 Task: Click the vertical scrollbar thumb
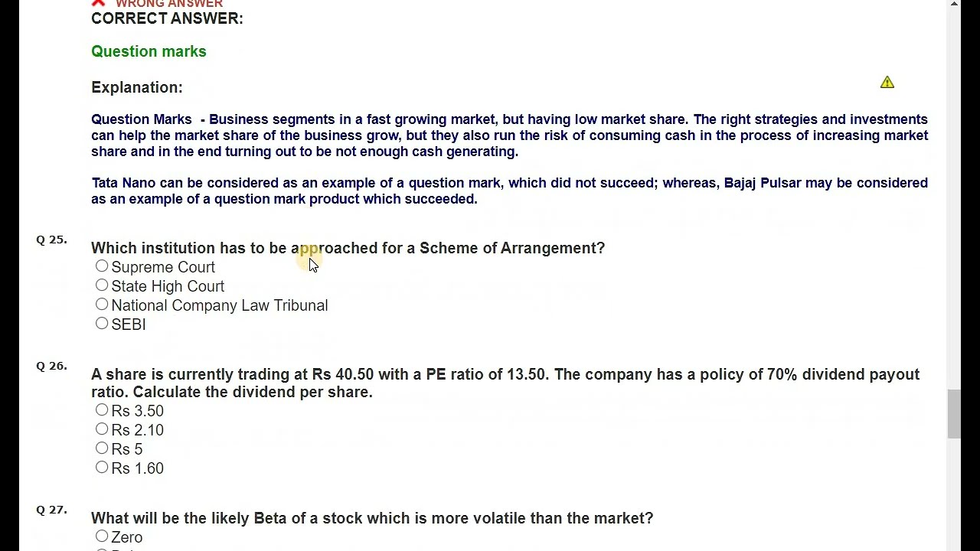click(953, 413)
